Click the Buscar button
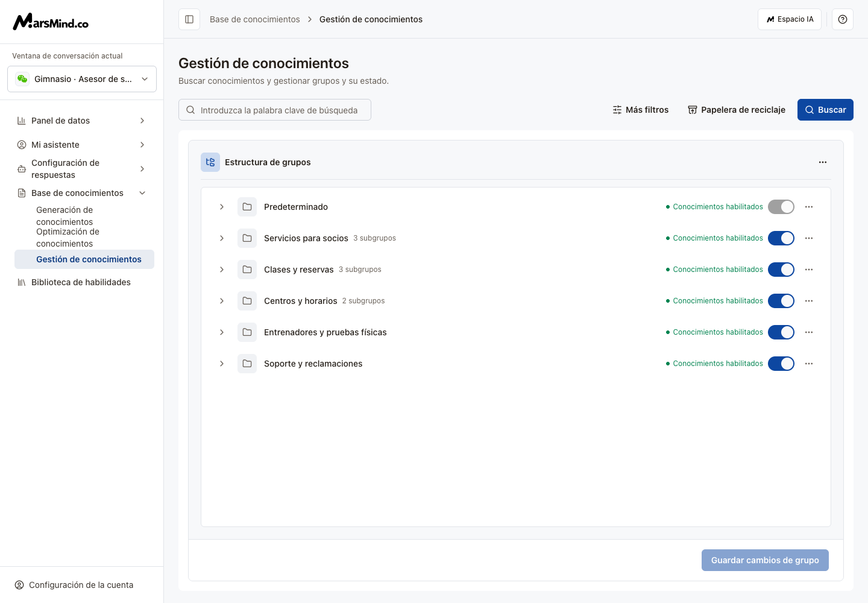The width and height of the screenshot is (868, 603). pyautogui.click(x=825, y=110)
